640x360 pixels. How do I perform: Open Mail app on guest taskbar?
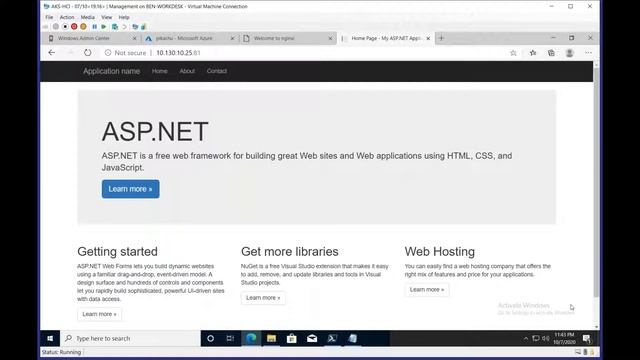point(312,338)
